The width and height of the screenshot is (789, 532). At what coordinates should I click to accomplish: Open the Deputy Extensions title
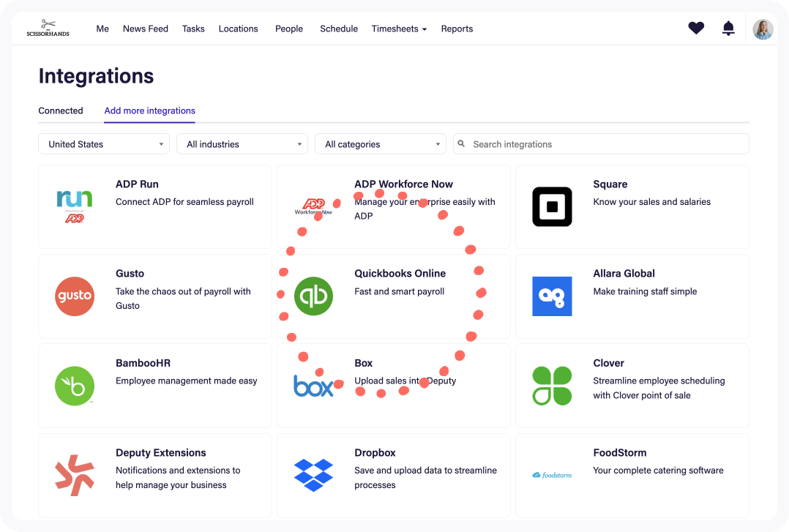coord(161,452)
